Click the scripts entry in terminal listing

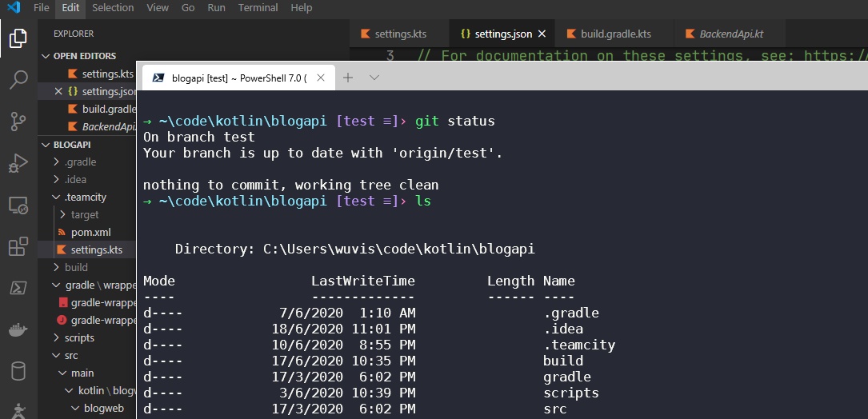point(570,393)
